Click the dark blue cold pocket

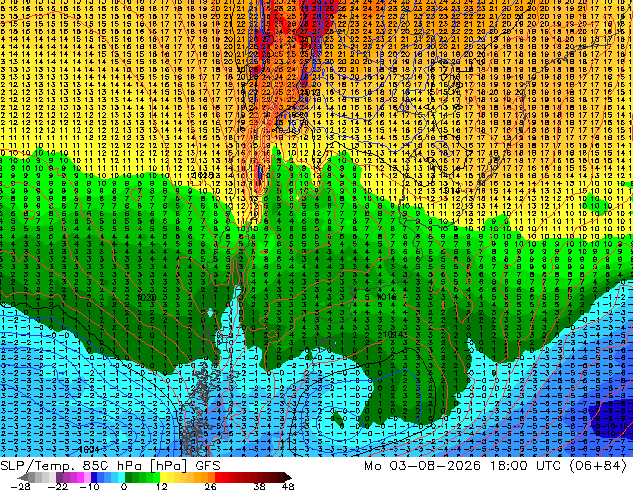611,418
